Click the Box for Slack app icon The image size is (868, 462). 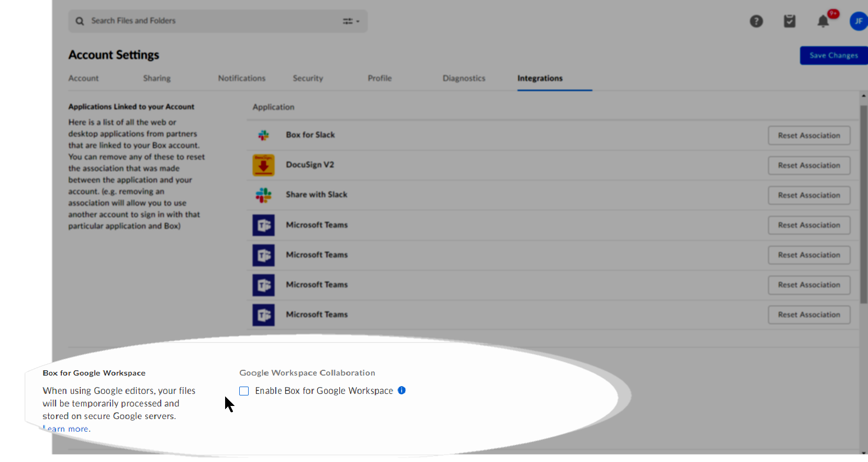point(263,135)
